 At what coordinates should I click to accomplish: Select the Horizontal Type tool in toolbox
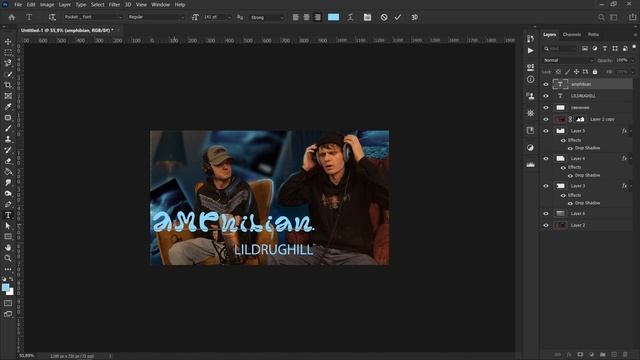coord(8,215)
